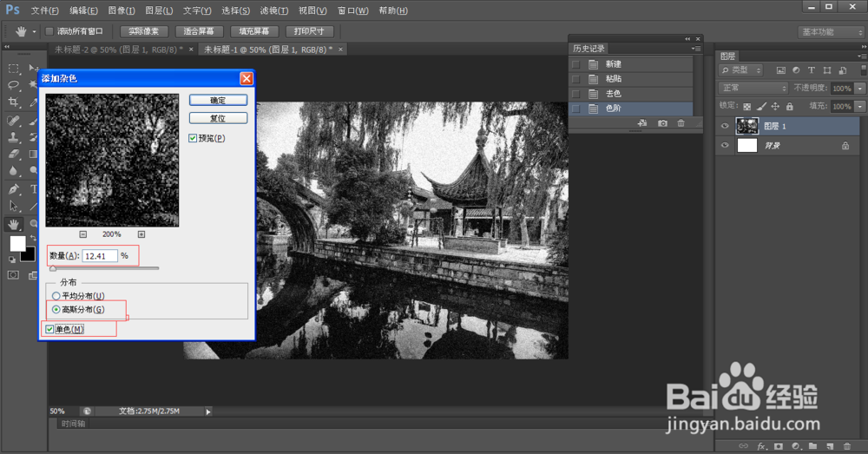Lock layer position icon
Image resolution: width=868 pixels, height=454 pixels.
(x=775, y=106)
